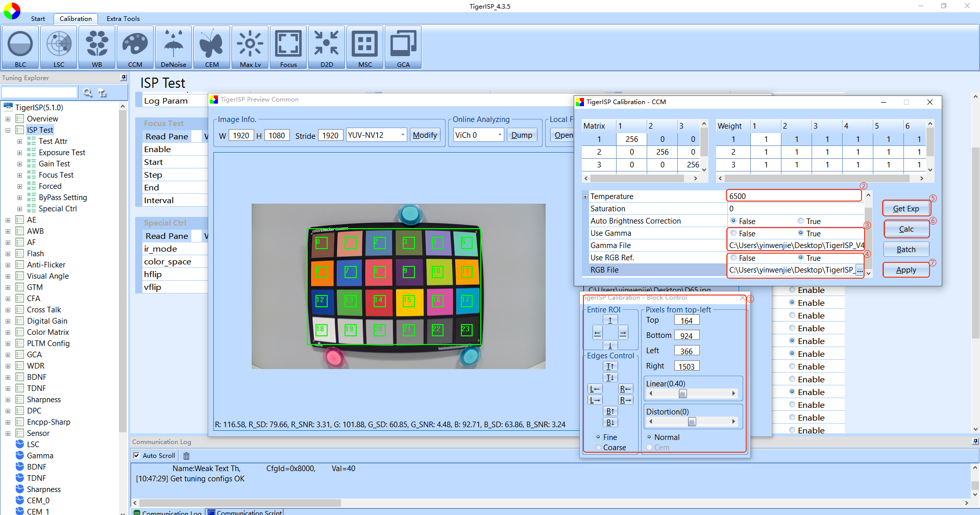
Task: Click the Get Exp button
Action: click(x=906, y=209)
